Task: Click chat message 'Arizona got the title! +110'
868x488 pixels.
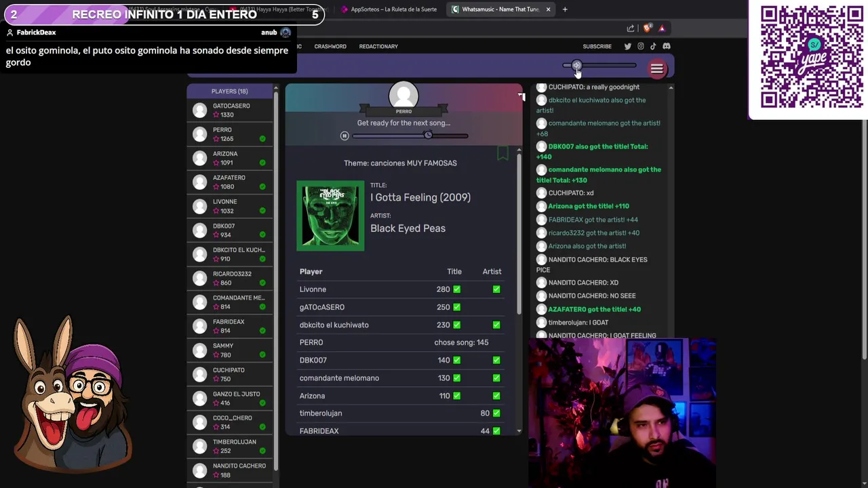Action: point(589,206)
